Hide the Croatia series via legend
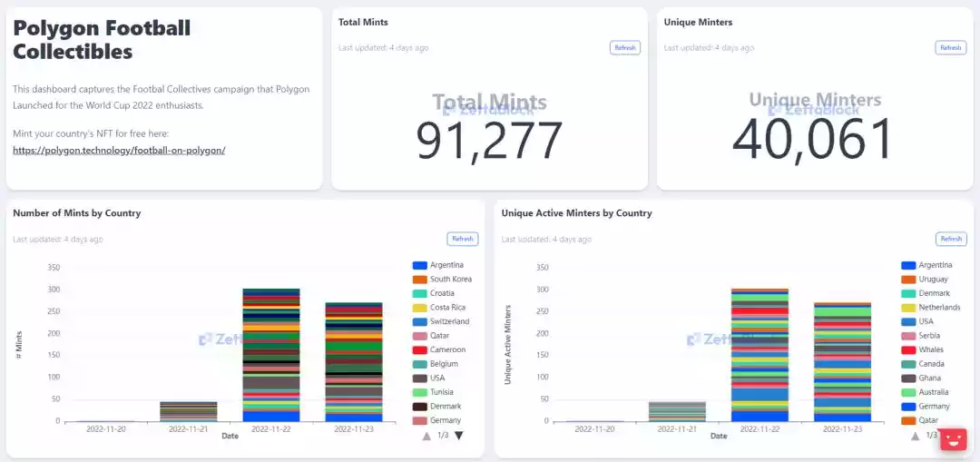The width and height of the screenshot is (980, 462). [419, 293]
